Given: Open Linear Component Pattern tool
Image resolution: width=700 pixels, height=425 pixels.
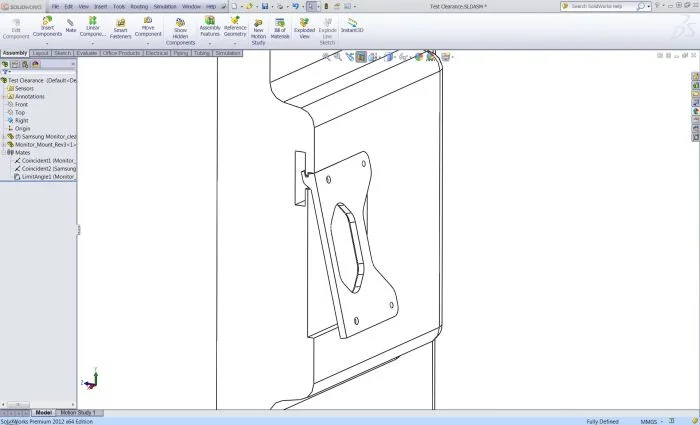Looking at the screenshot, I should tap(92, 27).
